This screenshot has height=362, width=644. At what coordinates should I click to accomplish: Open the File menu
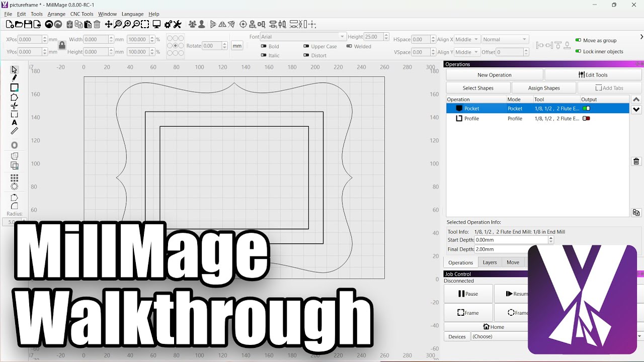[8, 14]
